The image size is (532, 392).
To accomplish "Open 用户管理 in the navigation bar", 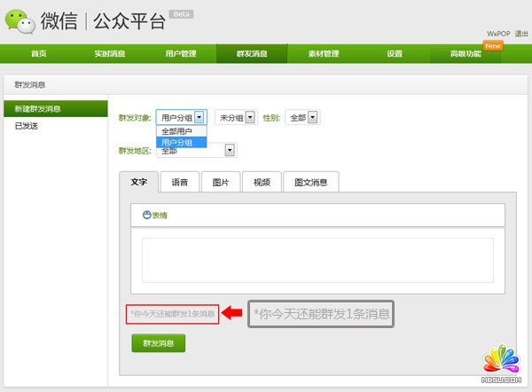I will 181,54.
